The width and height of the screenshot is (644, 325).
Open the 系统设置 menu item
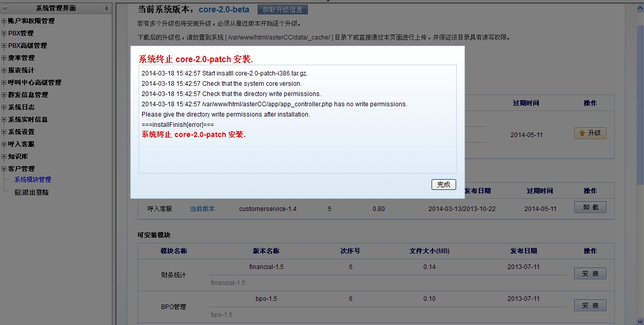coord(21,132)
